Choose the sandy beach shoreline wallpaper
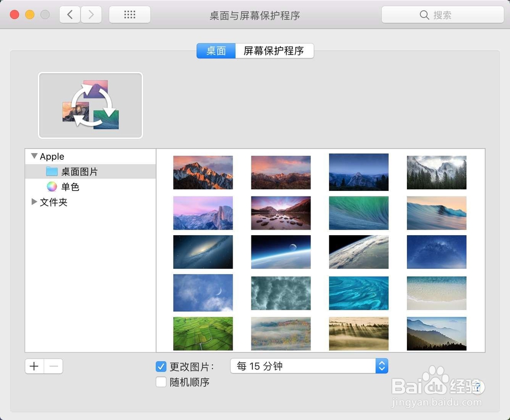The image size is (510, 420). [x=437, y=293]
